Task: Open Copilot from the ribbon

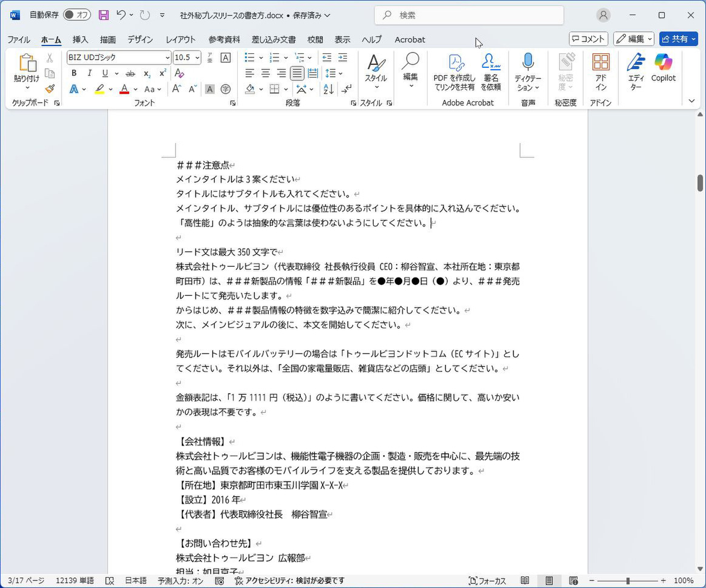Action: [663, 68]
